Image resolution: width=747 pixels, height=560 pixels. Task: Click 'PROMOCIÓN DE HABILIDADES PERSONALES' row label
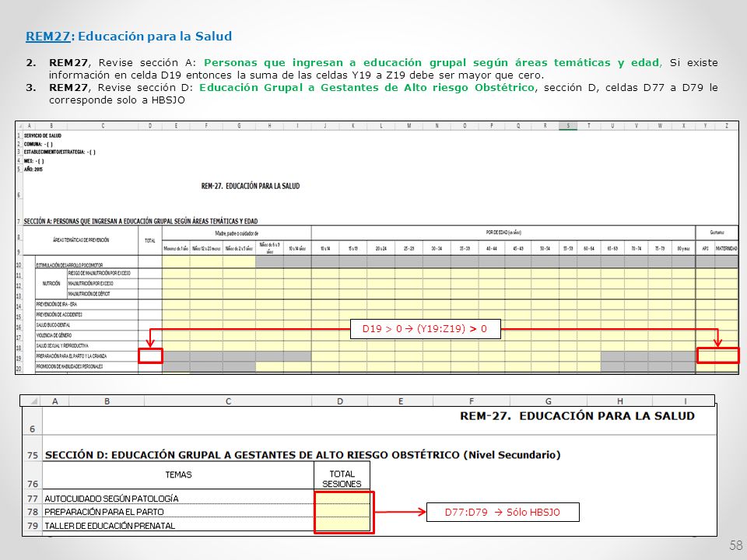point(69,366)
